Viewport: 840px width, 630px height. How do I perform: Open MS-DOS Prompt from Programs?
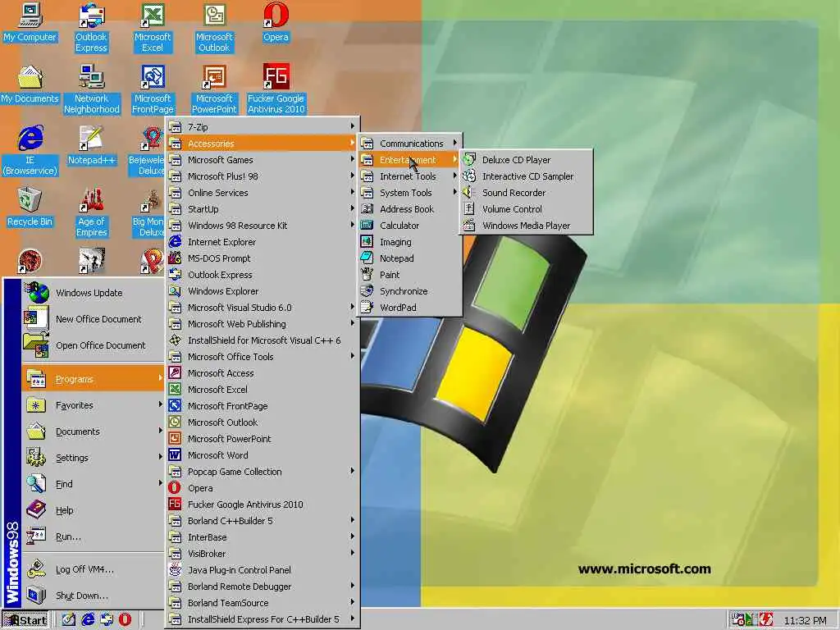[x=262, y=258]
